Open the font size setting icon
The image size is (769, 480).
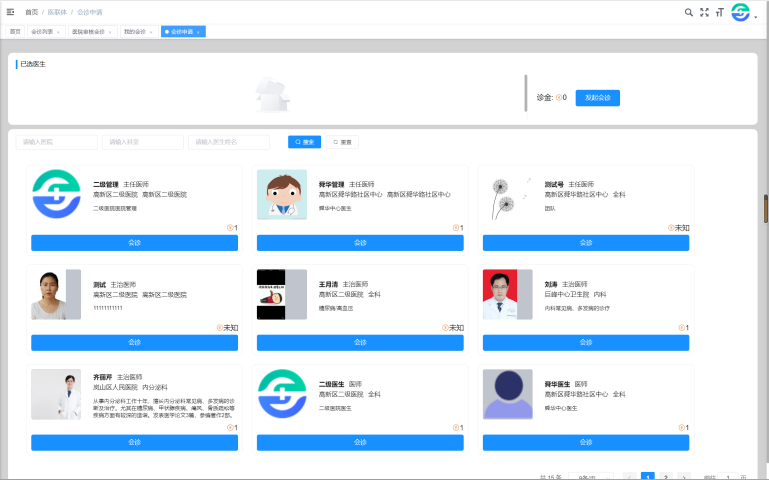tap(719, 12)
